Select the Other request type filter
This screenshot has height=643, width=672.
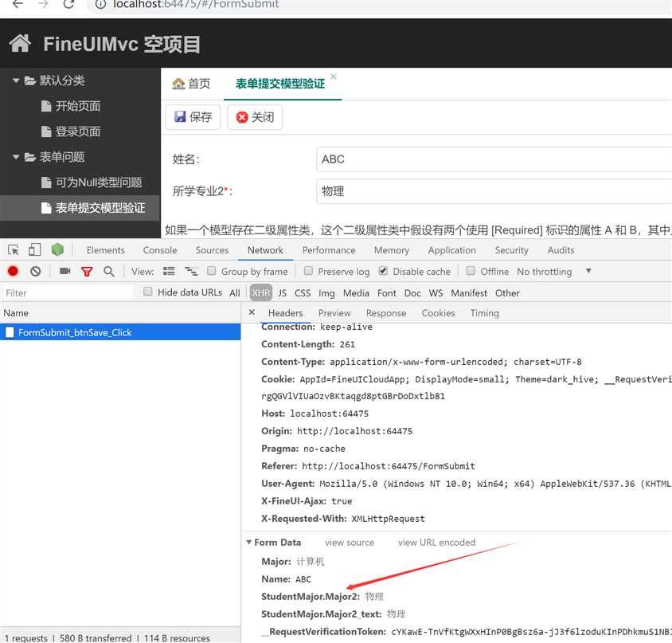click(507, 293)
